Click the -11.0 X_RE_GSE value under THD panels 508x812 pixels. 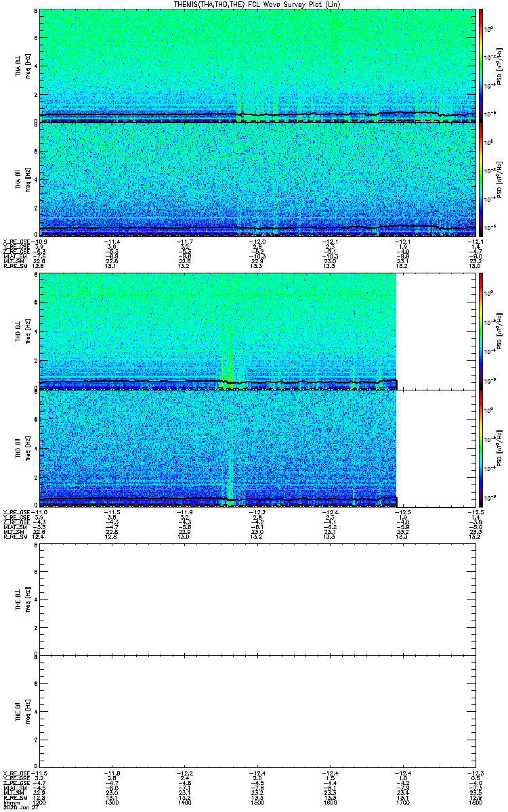pyautogui.click(x=39, y=512)
